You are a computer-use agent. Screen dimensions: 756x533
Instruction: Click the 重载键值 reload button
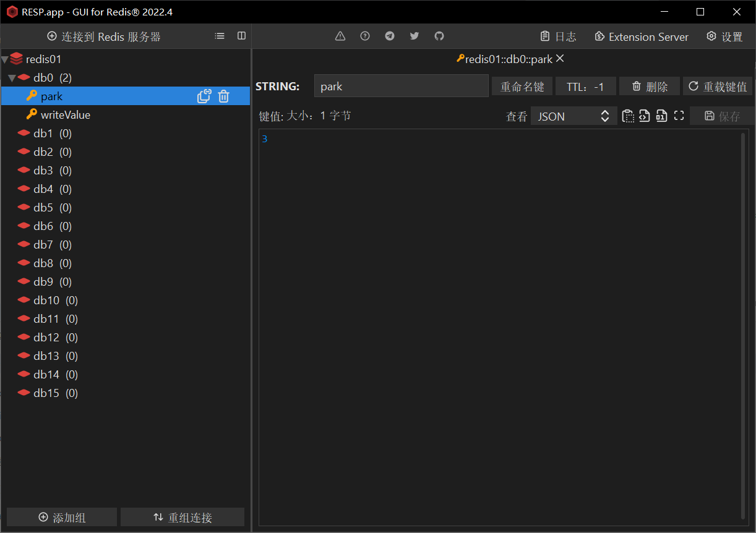click(718, 87)
